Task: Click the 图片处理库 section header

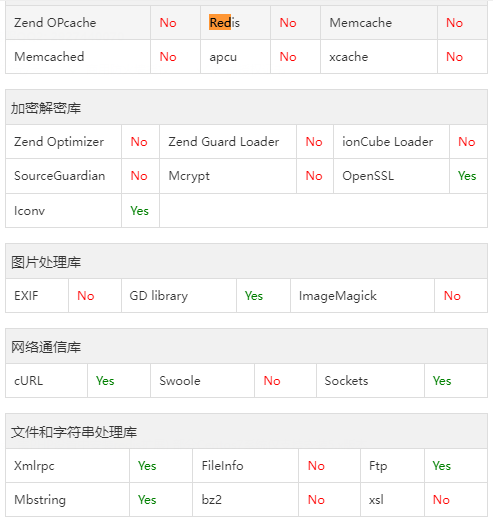Action: click(46, 262)
